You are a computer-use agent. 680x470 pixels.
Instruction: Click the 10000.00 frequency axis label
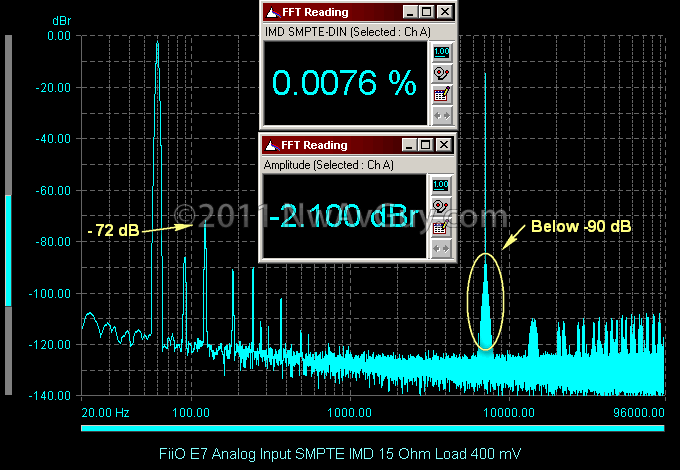(x=509, y=412)
